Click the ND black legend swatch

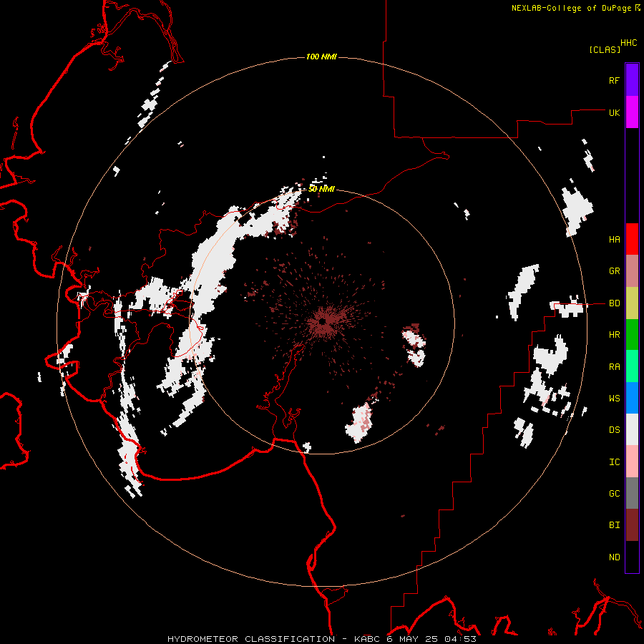(x=632, y=557)
